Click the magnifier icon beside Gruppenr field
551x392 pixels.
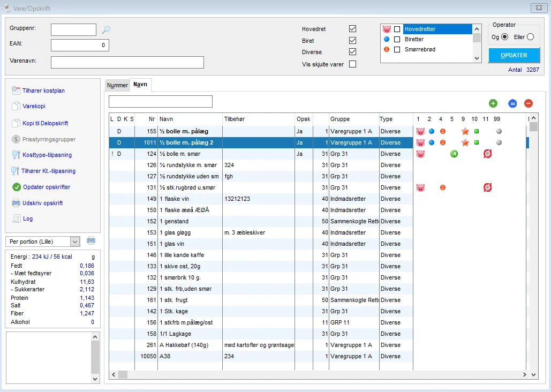[106, 30]
